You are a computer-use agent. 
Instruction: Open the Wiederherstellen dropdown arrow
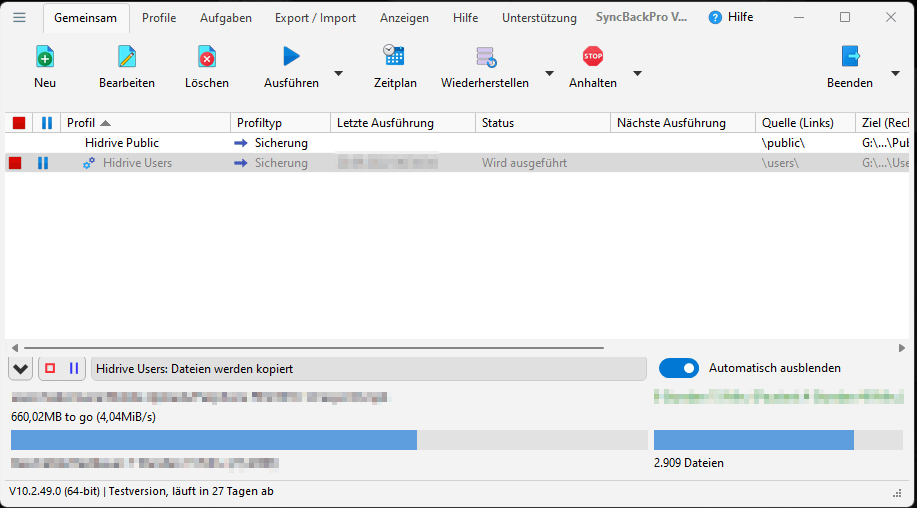[x=549, y=73]
